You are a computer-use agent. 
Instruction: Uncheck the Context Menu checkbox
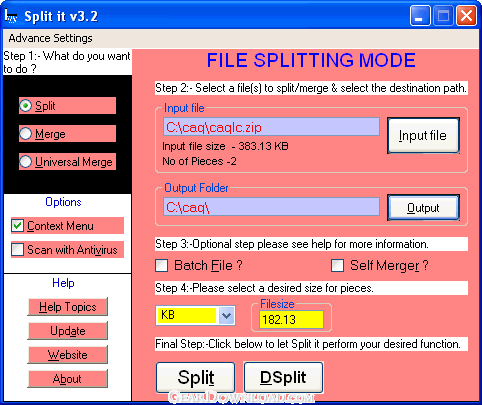coord(17,226)
